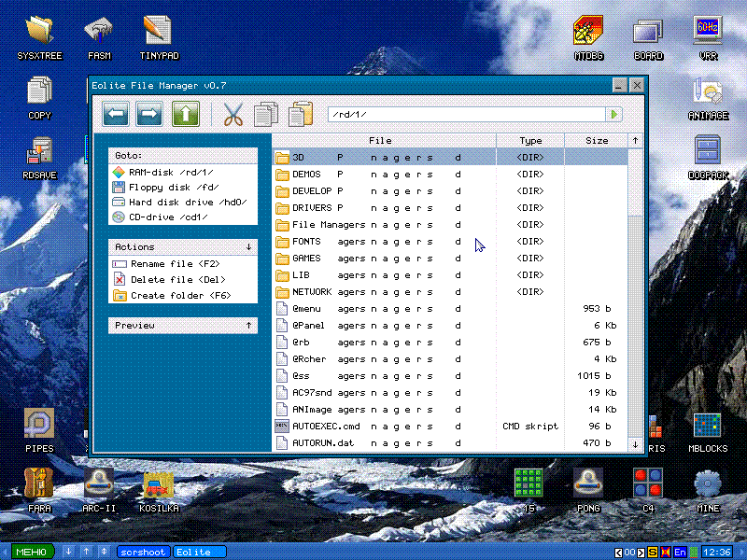The height and width of the screenshot is (560, 747).
Task: Sort files by the Size column
Action: [x=597, y=141]
